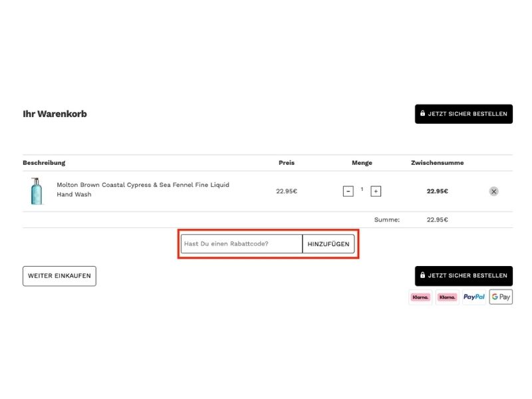Click the Ihr Warenkorb heading
The height and width of the screenshot is (399, 532).
tap(55, 114)
